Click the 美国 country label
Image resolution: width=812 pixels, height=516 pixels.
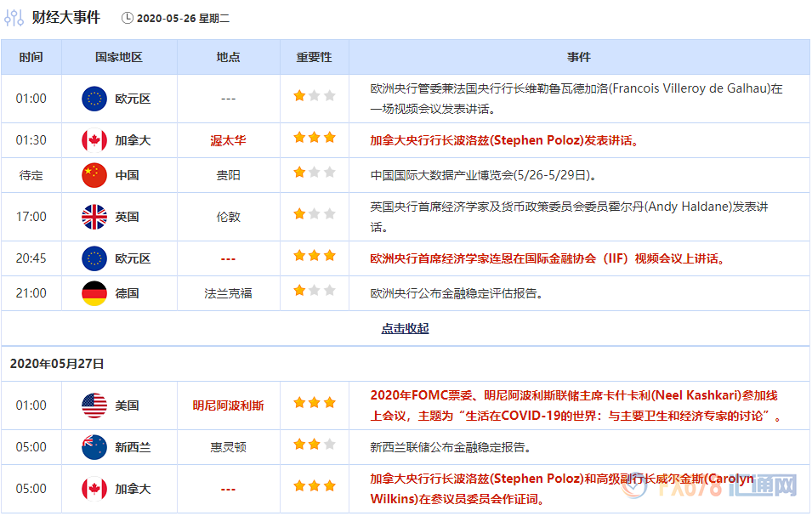pyautogui.click(x=127, y=405)
